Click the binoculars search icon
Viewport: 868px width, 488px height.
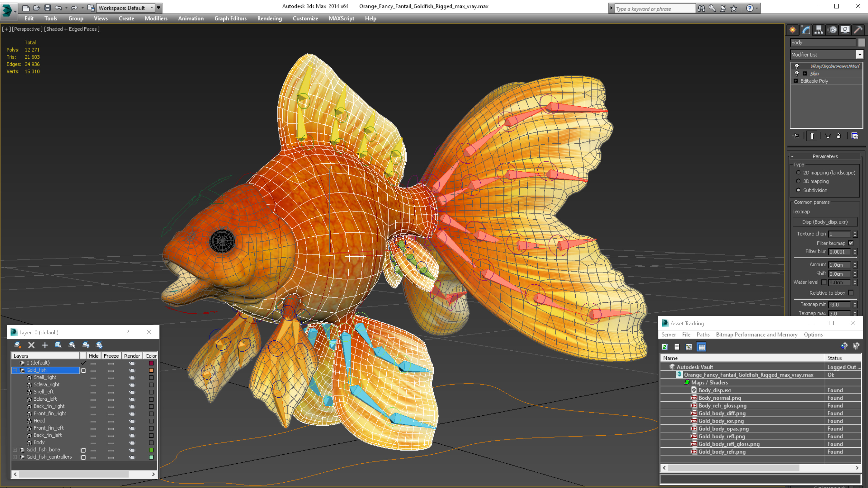click(701, 8)
